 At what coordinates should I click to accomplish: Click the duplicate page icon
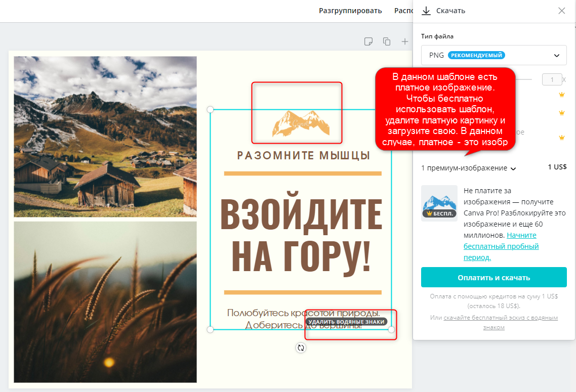pyautogui.click(x=387, y=41)
